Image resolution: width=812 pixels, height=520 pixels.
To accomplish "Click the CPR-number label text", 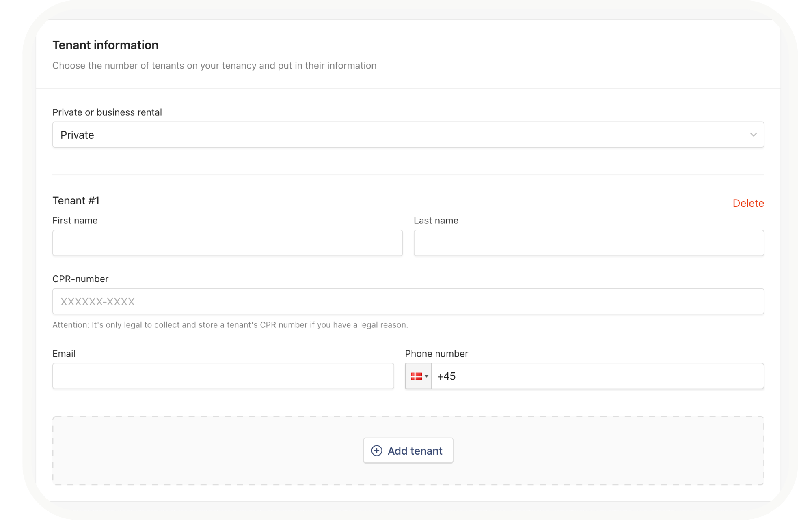I will (80, 279).
